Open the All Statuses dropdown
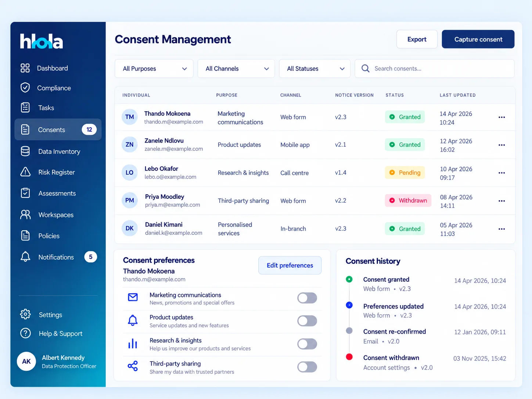This screenshot has height=399, width=532. point(315,69)
